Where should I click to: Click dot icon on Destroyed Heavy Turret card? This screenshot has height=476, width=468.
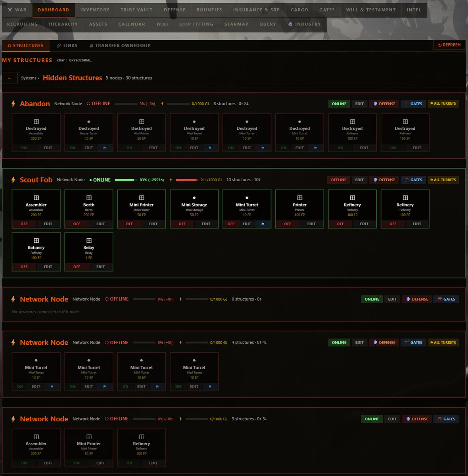(89, 122)
